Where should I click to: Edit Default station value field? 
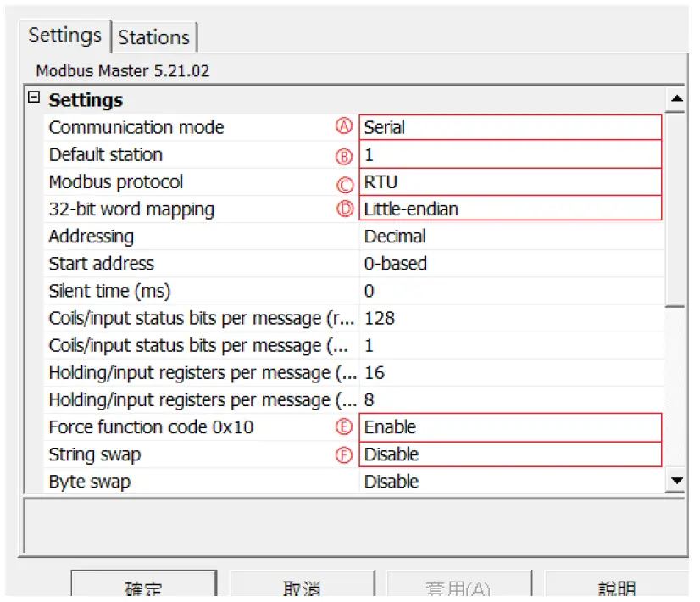tap(510, 154)
